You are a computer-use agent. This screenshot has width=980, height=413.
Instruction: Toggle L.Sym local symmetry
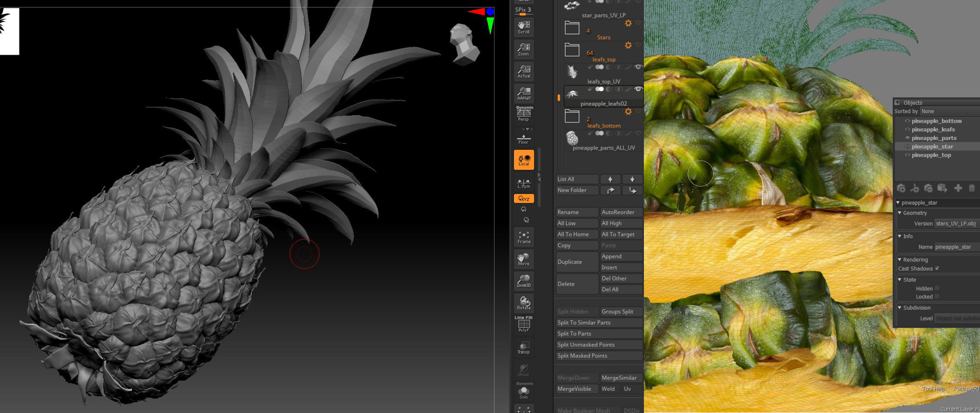pyautogui.click(x=524, y=183)
